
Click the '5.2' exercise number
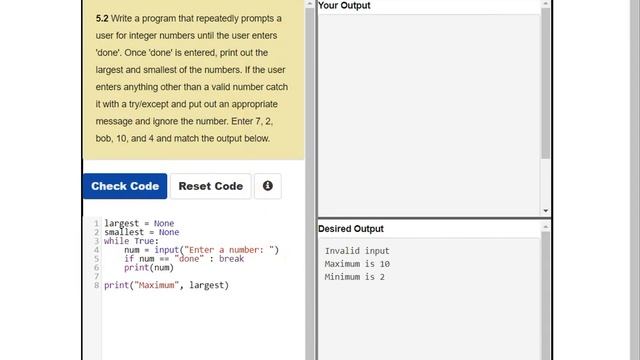tap(102, 19)
